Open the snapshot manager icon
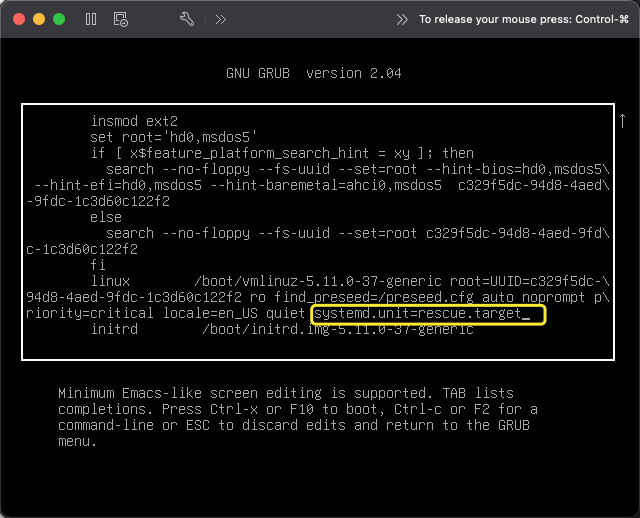This screenshot has height=518, width=640. 120,19
